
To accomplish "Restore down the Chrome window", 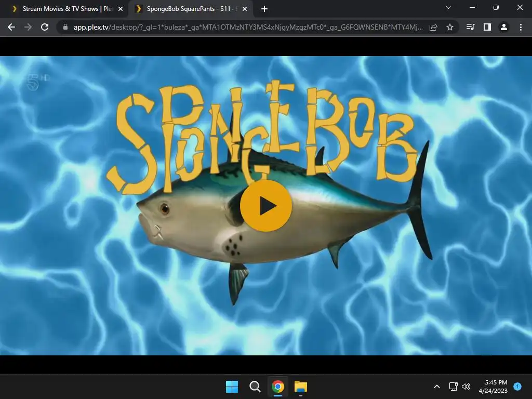I will click(x=496, y=7).
